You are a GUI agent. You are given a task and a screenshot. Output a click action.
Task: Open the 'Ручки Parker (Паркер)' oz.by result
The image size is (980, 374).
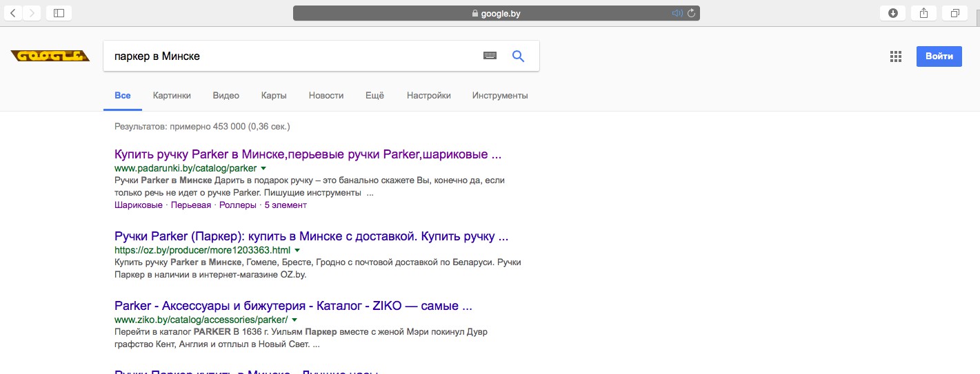click(x=311, y=236)
